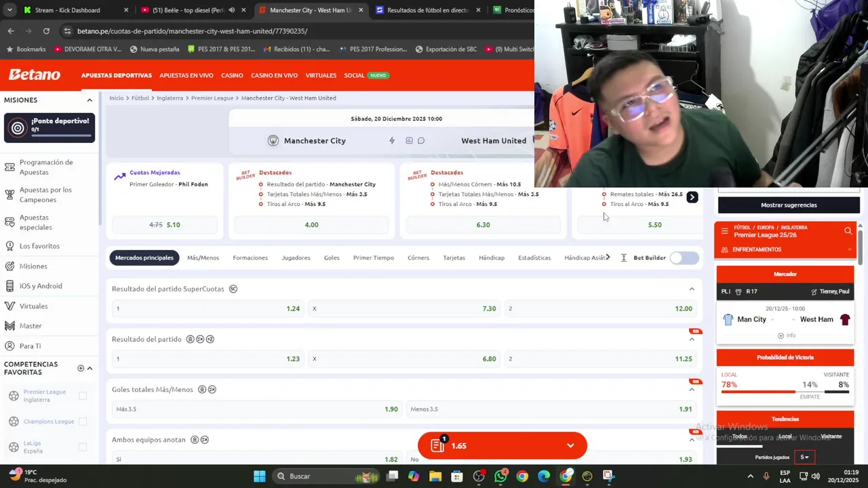Select Bet Builder highlight odds 6.30
The height and width of the screenshot is (488, 868).
coord(483,224)
